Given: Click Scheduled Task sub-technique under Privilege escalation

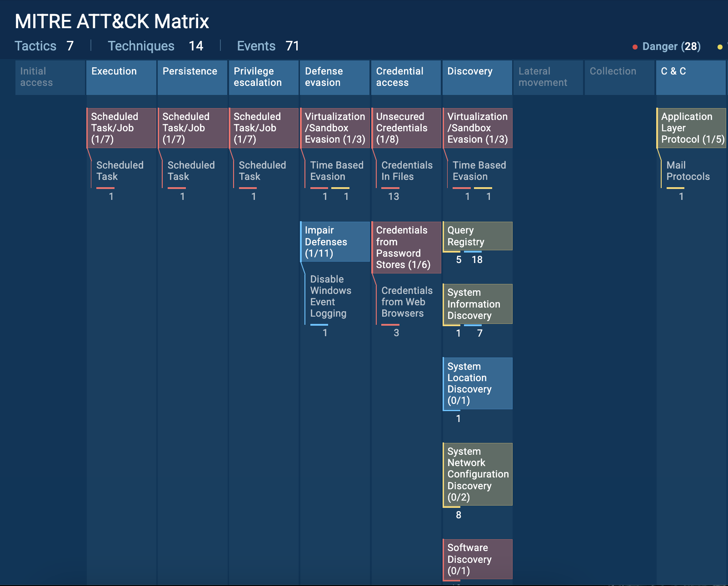Looking at the screenshot, I should pos(262,171).
